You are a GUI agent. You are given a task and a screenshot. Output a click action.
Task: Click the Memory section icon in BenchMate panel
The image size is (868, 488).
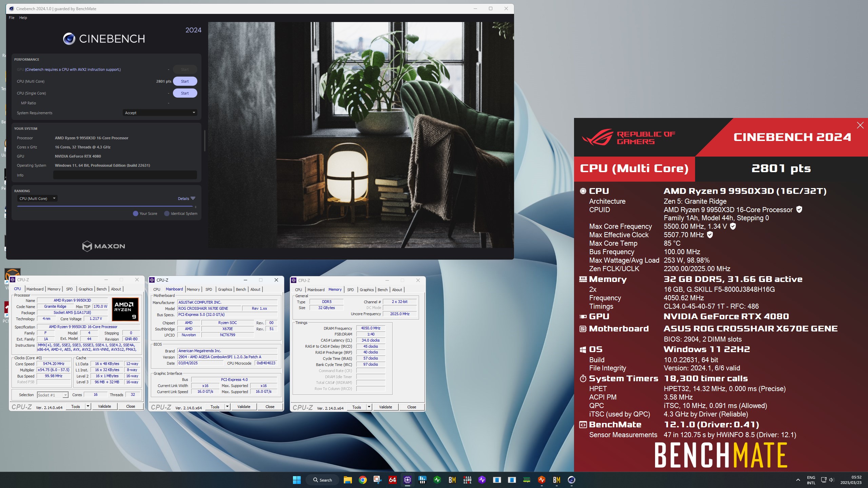click(x=583, y=279)
